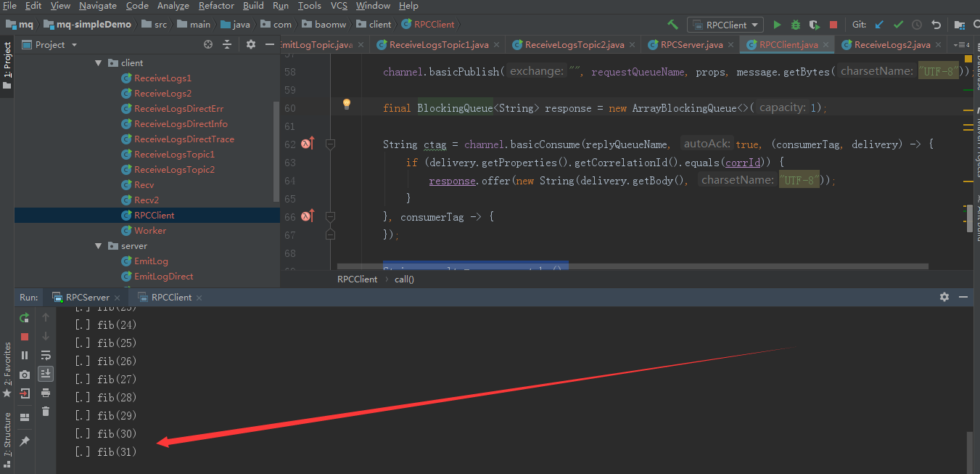
Task: Click the intention lightbulb on line 60
Action: 347,105
